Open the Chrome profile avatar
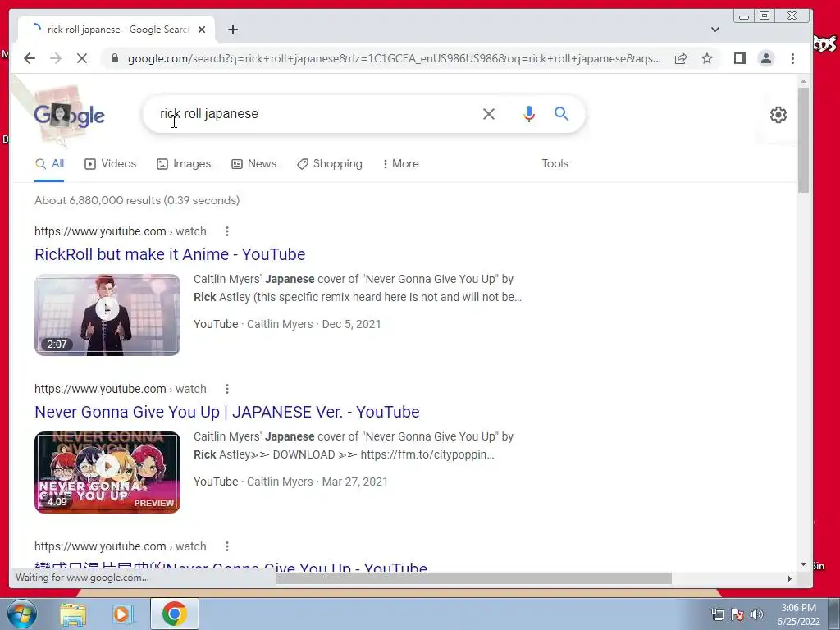The image size is (840, 630). click(x=766, y=58)
